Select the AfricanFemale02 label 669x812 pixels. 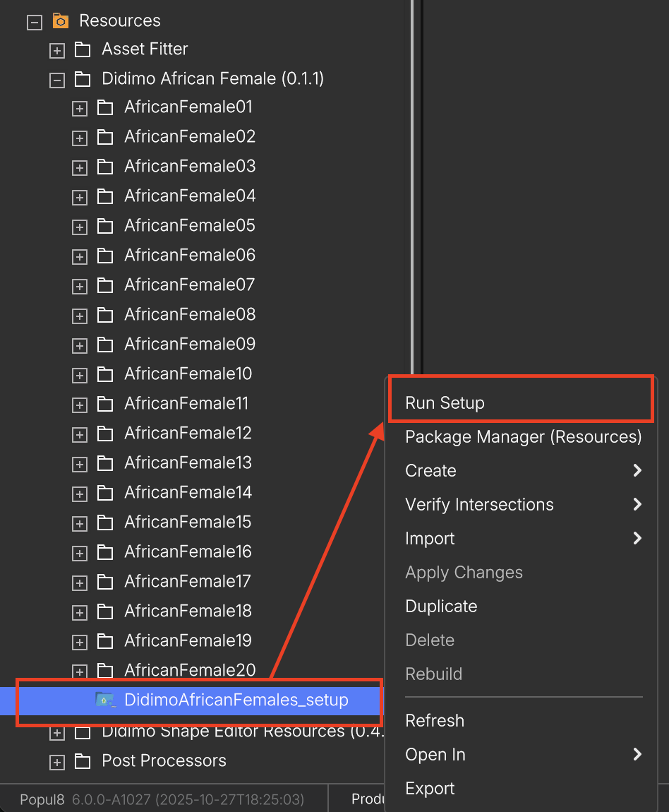[190, 136]
